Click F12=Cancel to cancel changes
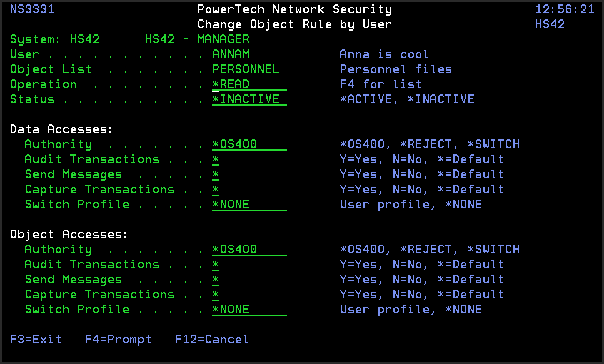Viewport: 604px width, 364px height. (211, 340)
